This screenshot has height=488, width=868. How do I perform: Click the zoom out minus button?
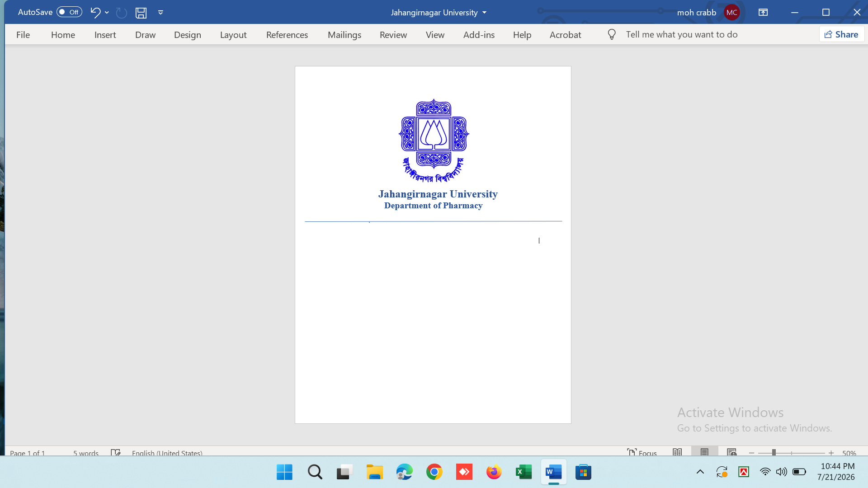[752, 453]
